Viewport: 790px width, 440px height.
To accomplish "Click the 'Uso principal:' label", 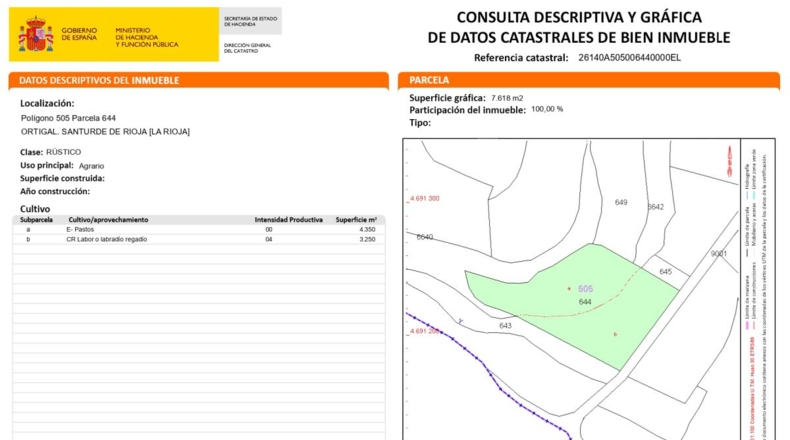I will (47, 165).
